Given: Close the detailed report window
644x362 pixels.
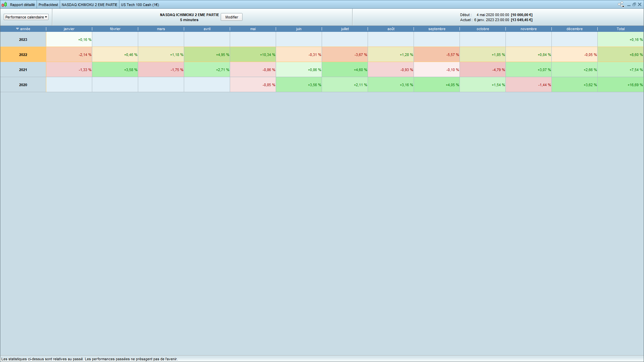Looking at the screenshot, I should click(640, 4).
